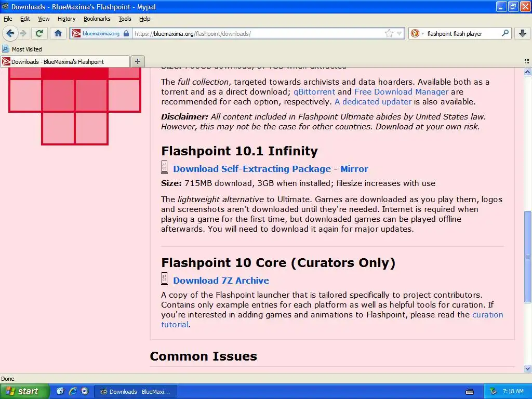This screenshot has height=399, width=532.
Task: Open the tab groups icon
Action: [x=527, y=61]
